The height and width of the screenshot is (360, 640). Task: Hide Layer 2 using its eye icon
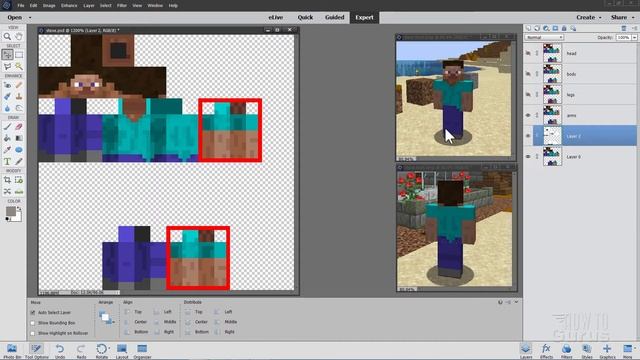pos(528,136)
